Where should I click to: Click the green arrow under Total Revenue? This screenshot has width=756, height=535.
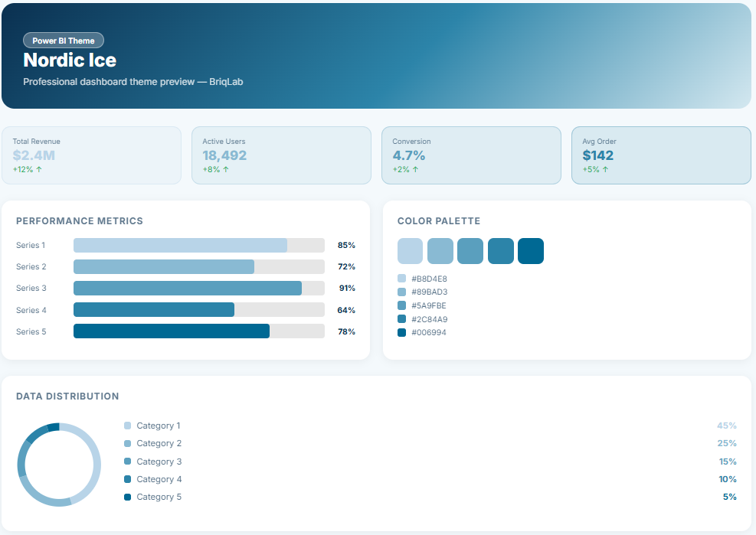tap(39, 169)
